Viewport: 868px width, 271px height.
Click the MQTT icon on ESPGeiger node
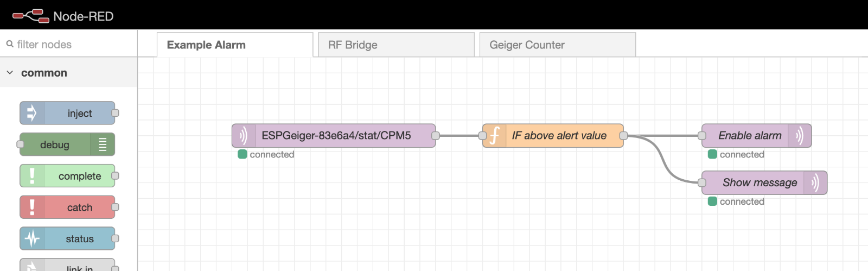click(244, 136)
